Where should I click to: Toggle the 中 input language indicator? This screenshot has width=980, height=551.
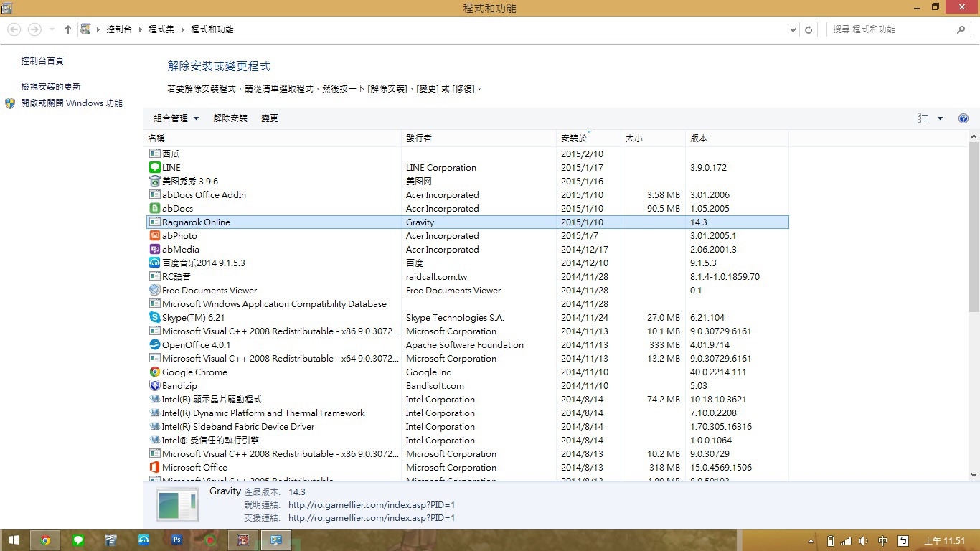883,541
